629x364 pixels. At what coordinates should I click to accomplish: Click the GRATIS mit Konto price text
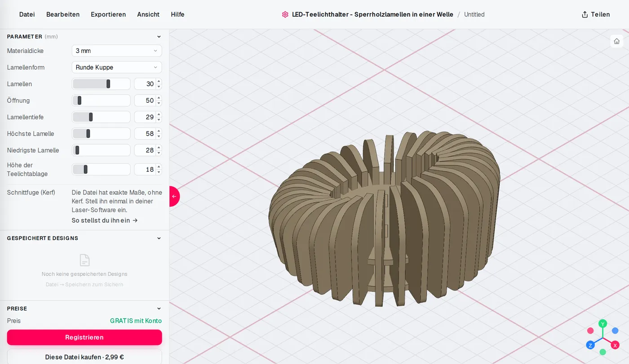coord(136,321)
